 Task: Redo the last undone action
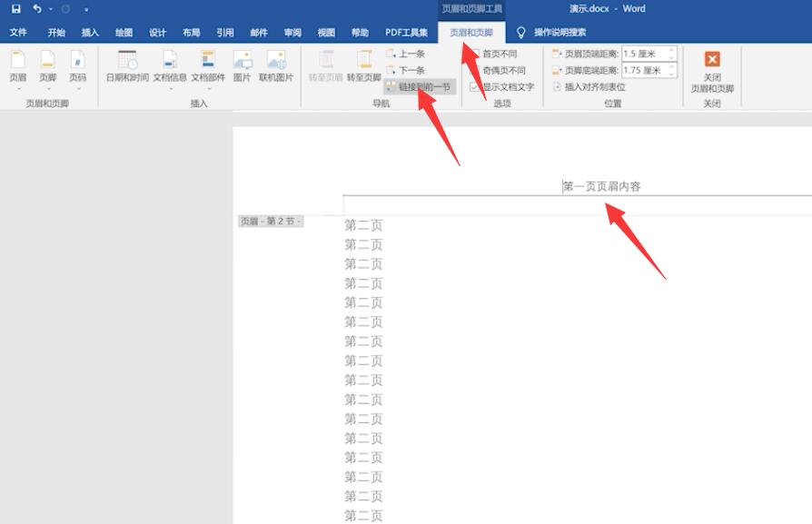click(65, 9)
